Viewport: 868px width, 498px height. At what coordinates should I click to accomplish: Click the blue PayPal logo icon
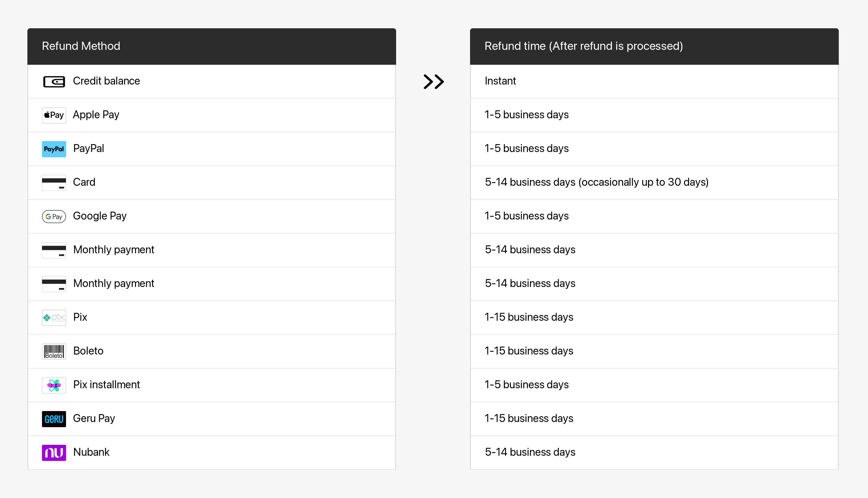(x=54, y=149)
